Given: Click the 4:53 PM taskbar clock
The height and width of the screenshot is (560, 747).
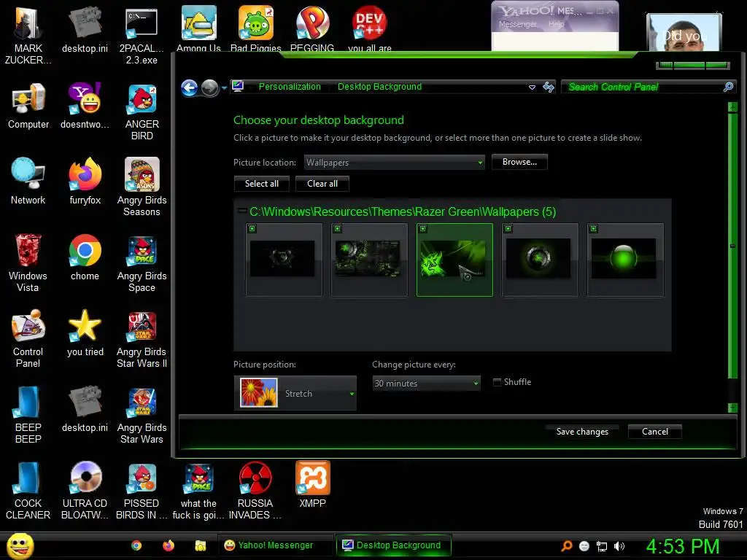Looking at the screenshot, I should click(x=683, y=546).
